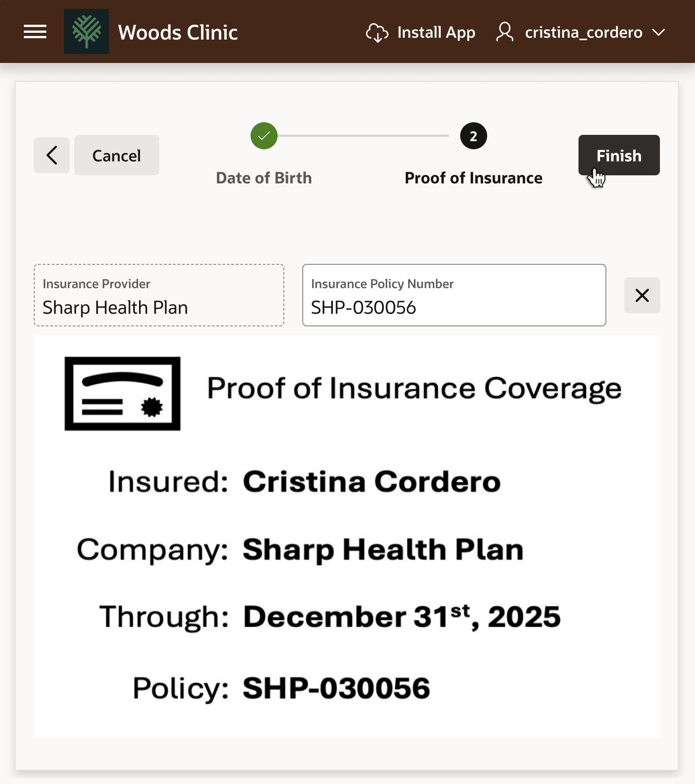Image resolution: width=695 pixels, height=784 pixels.
Task: Select the Proof of Insurance step label
Action: (x=473, y=178)
